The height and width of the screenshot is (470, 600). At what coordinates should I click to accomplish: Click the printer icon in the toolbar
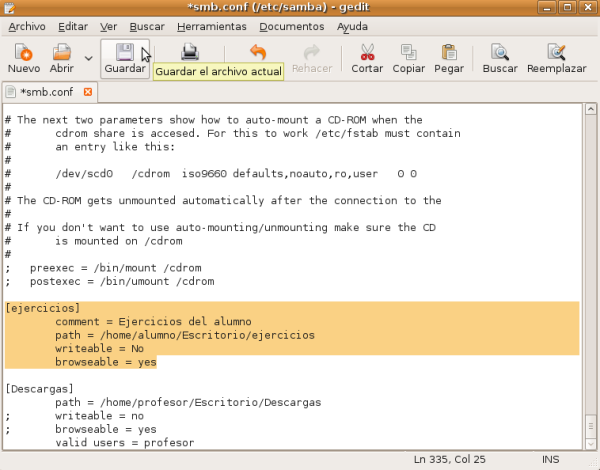pos(189,52)
